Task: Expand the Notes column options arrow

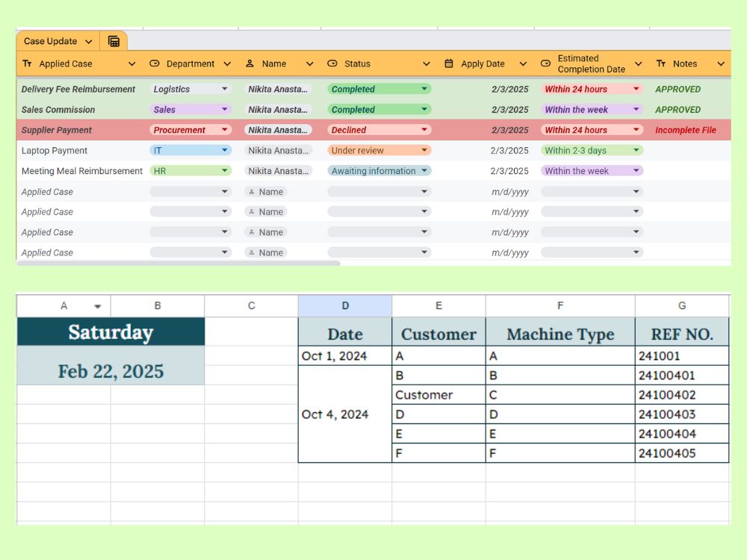Action: (x=721, y=63)
